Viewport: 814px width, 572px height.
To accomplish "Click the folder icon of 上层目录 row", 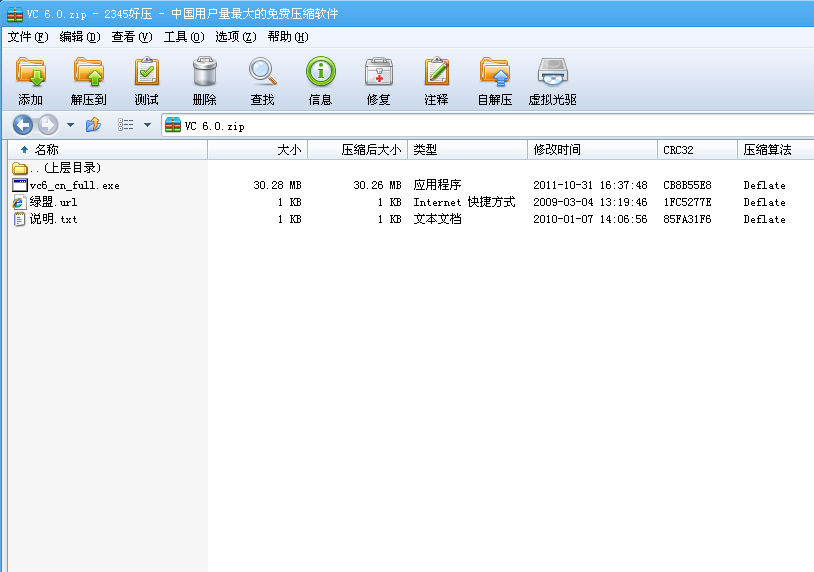I will pyautogui.click(x=20, y=168).
